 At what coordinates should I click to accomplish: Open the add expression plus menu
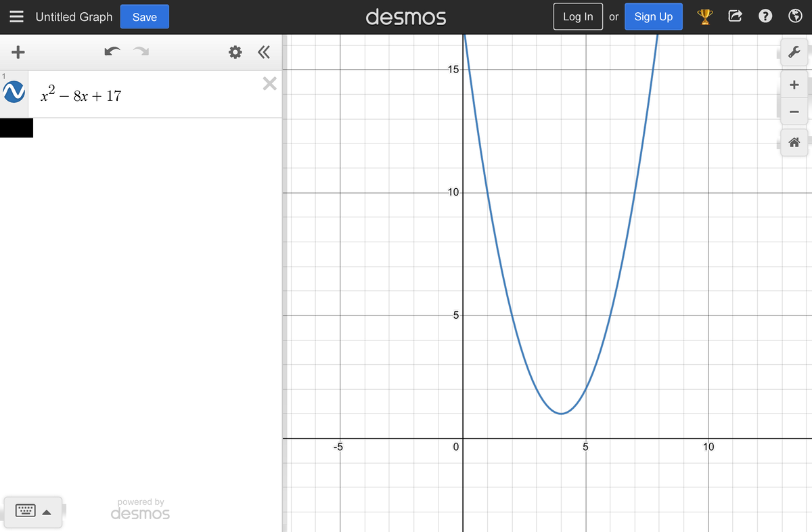click(x=18, y=51)
